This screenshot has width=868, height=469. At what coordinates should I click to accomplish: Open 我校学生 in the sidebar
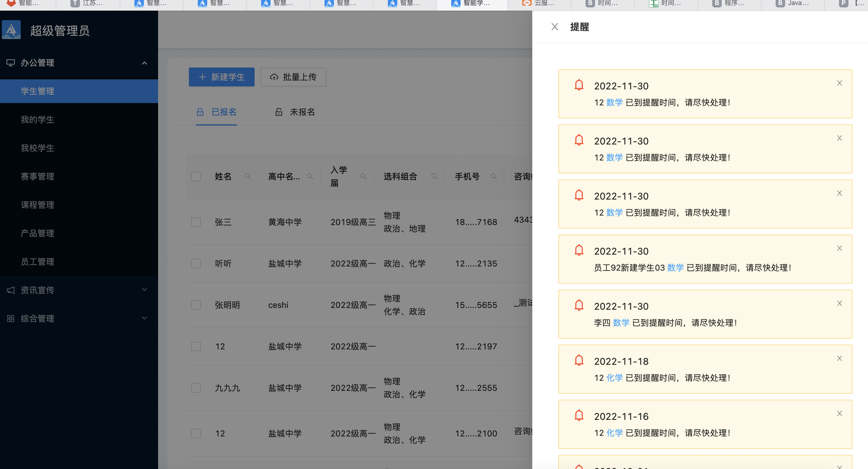coord(79,148)
